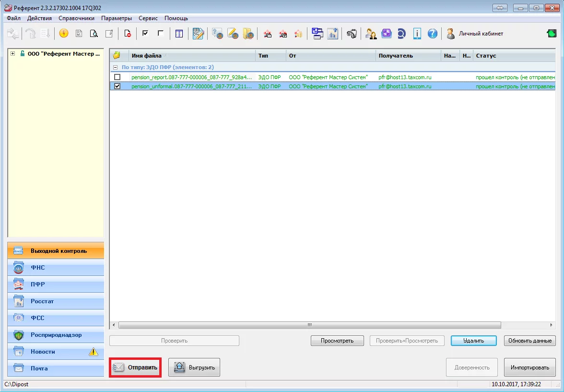
Task: Sort by the 'Получатель' column header
Action: (x=408, y=56)
